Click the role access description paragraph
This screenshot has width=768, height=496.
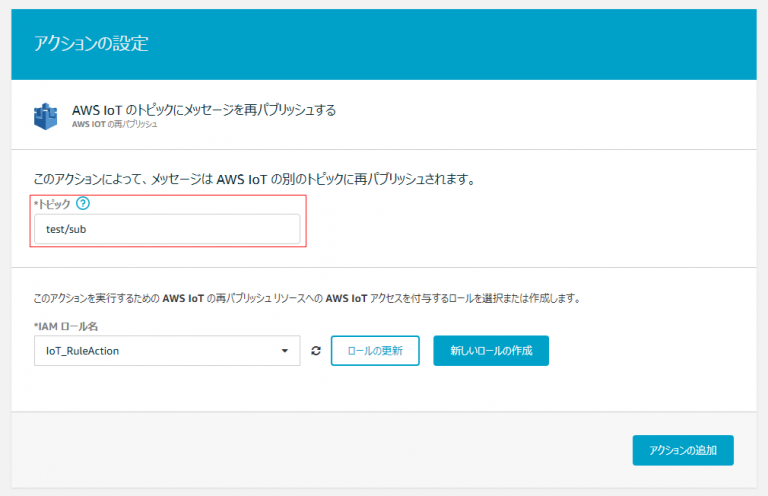click(307, 298)
